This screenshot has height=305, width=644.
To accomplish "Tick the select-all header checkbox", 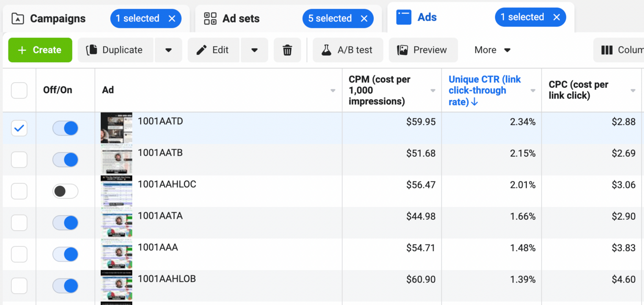I will [x=19, y=90].
